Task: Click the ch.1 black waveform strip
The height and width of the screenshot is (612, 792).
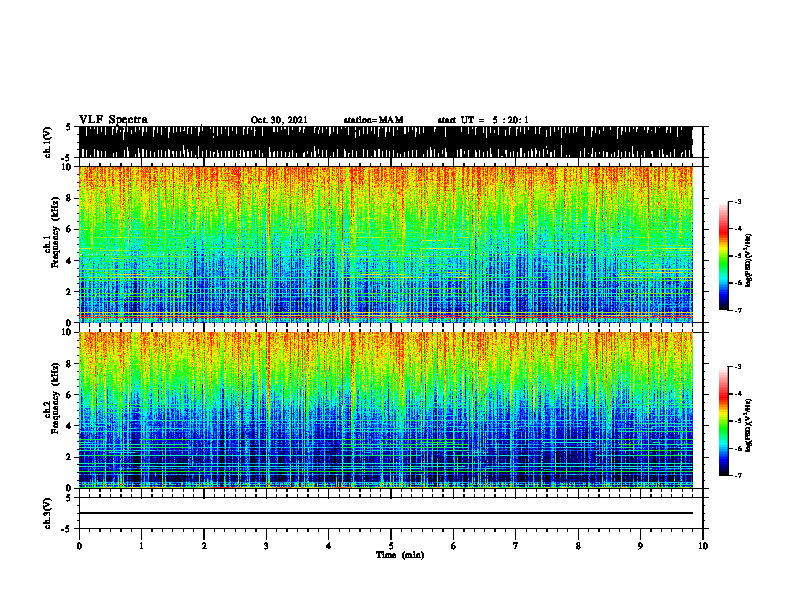Action: [x=385, y=142]
